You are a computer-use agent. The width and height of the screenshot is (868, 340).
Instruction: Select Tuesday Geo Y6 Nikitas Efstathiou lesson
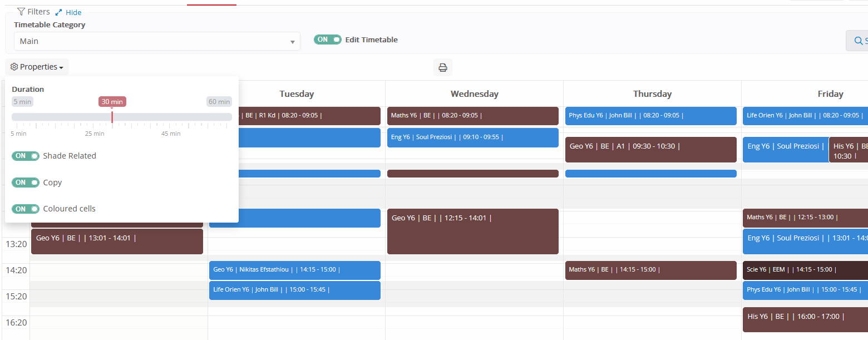pos(294,270)
